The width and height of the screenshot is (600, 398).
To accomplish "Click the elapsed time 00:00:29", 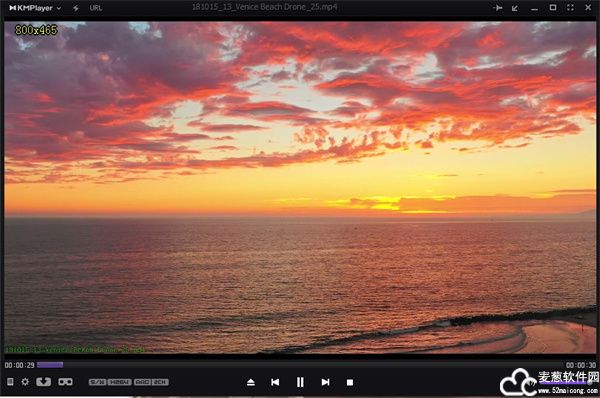I will 19,365.
